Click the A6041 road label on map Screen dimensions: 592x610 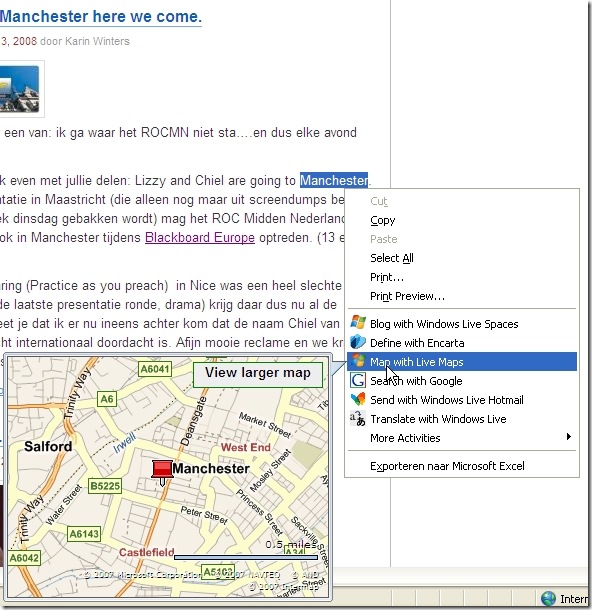[155, 369]
